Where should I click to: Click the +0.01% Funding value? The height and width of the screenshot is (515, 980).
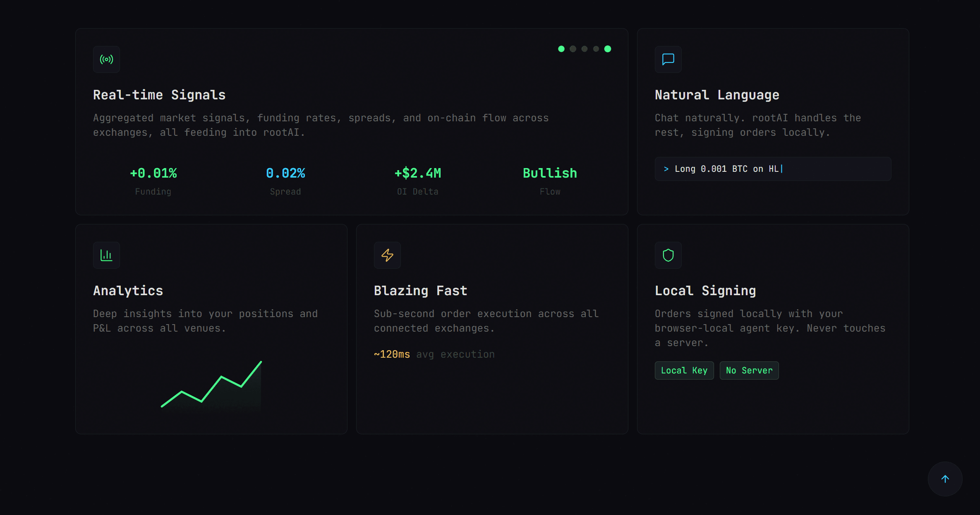coord(153,173)
